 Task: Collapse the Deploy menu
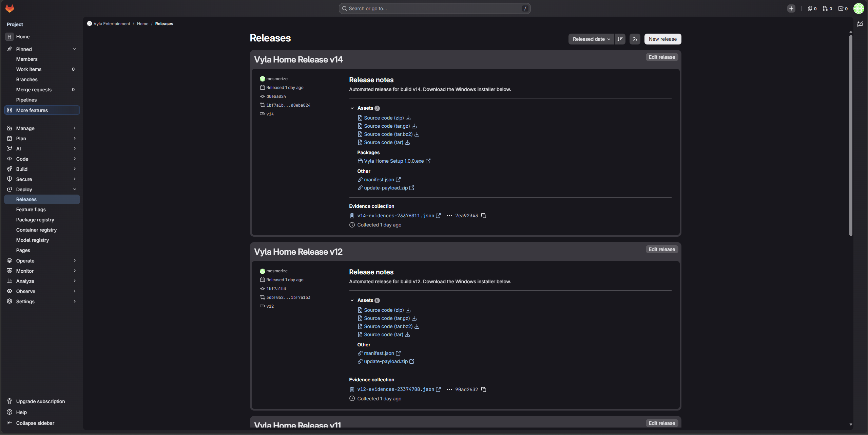point(42,189)
